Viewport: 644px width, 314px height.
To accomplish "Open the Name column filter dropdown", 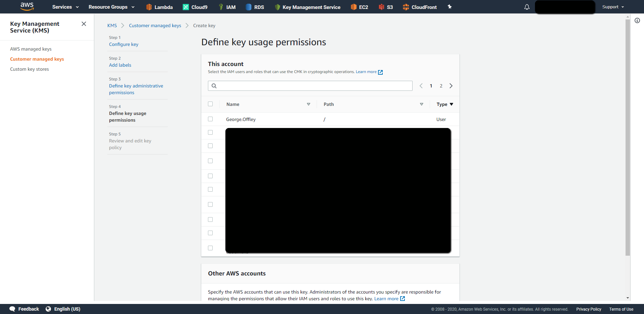I will tap(309, 104).
